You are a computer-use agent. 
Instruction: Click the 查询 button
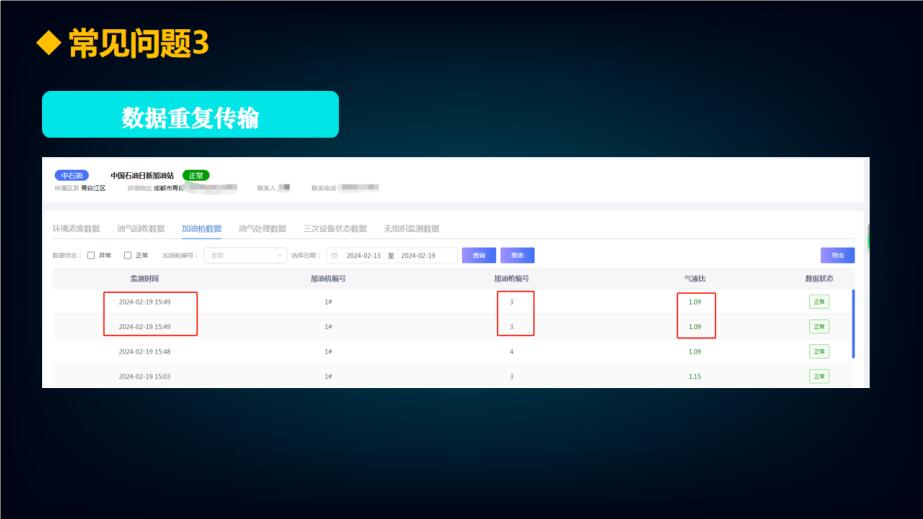pyautogui.click(x=479, y=255)
